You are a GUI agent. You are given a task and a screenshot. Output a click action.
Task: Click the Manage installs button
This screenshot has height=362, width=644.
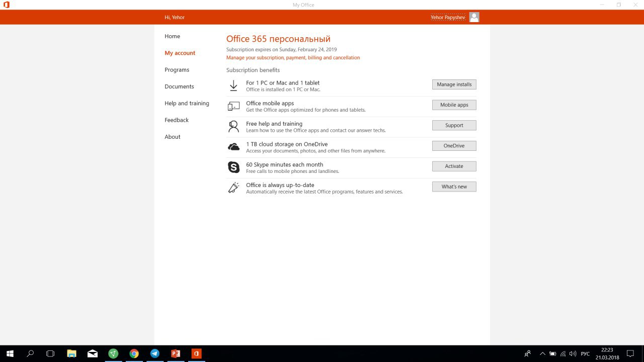(x=454, y=84)
